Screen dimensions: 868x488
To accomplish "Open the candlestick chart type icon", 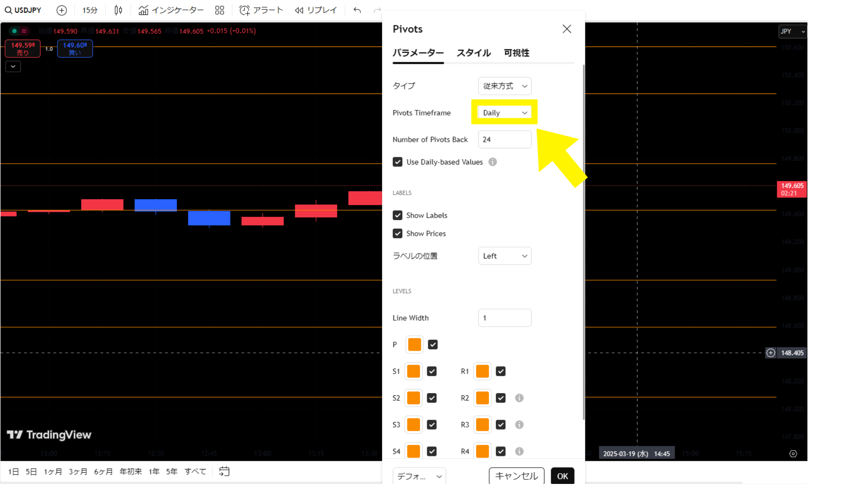I will coord(118,10).
